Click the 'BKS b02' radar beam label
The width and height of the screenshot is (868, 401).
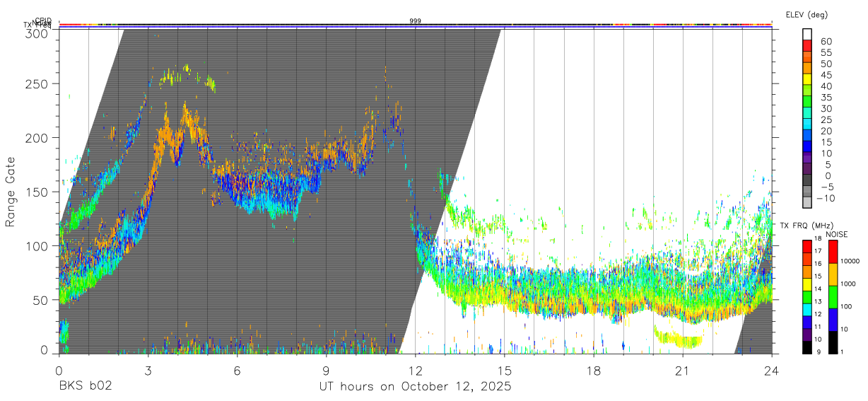pyautogui.click(x=85, y=387)
